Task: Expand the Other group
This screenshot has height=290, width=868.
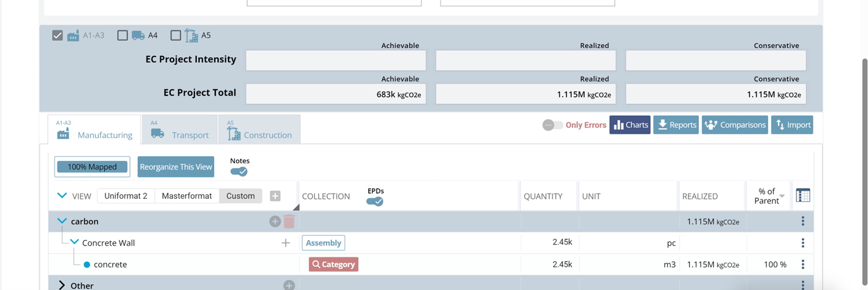Action: [x=62, y=285]
